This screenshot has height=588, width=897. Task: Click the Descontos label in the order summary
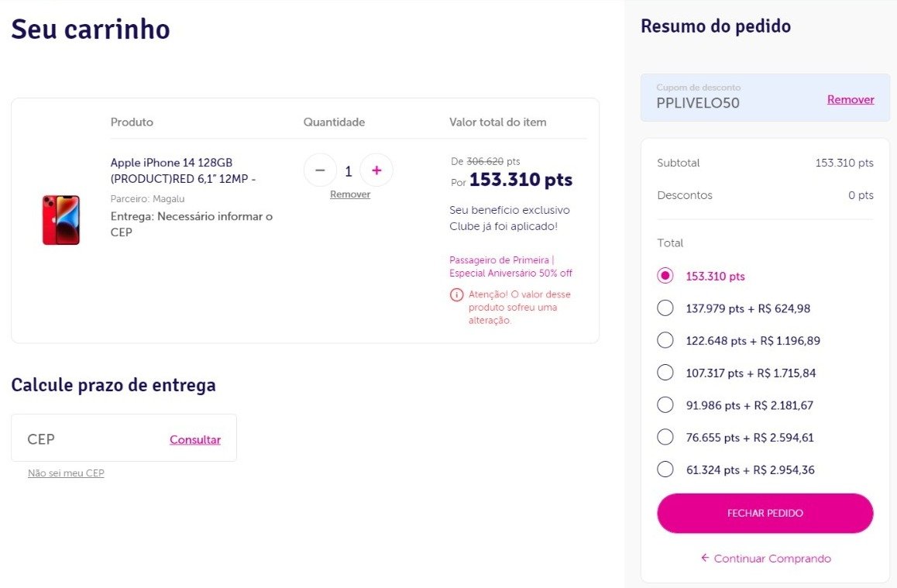[x=684, y=195]
